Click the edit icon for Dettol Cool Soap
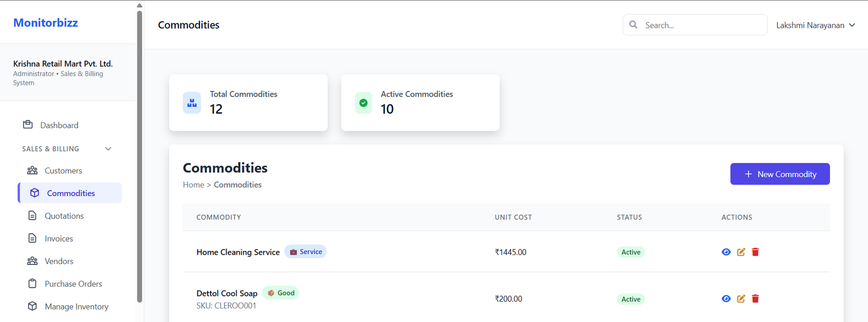Screen dimensions: 868x322 (741, 299)
